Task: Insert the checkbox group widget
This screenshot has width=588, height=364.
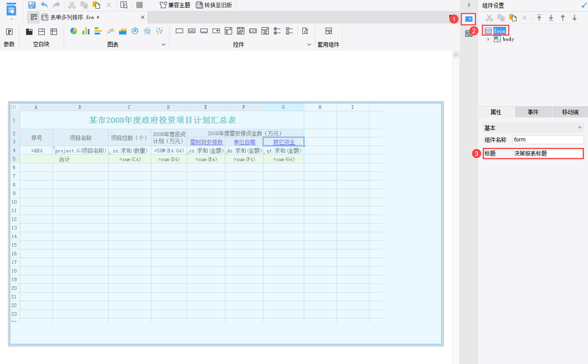Action: pos(289,31)
